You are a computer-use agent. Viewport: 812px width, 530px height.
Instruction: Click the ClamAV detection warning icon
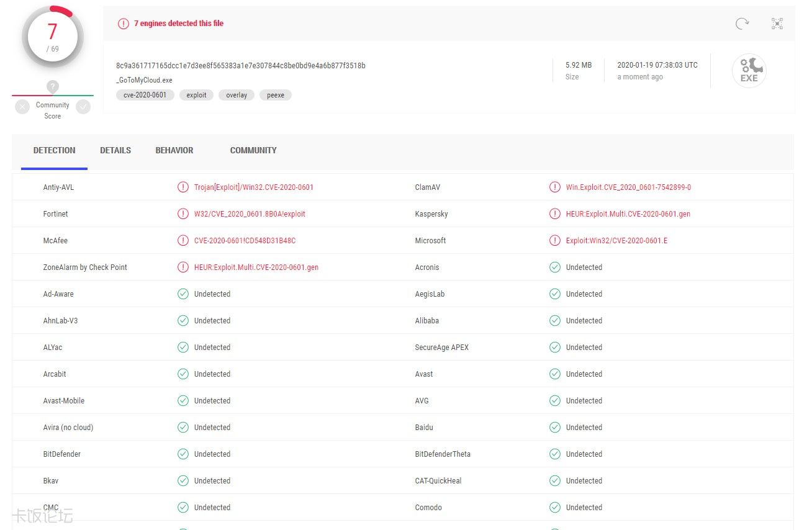point(555,187)
